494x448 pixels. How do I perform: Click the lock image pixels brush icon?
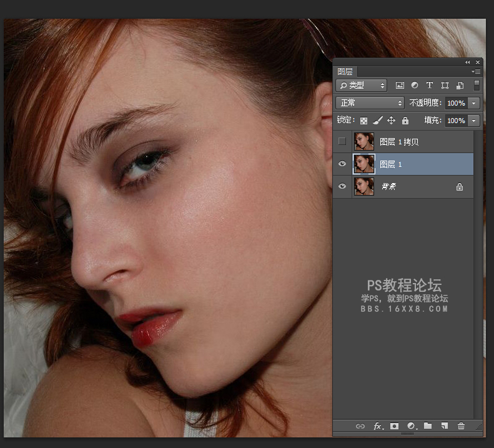pos(377,121)
